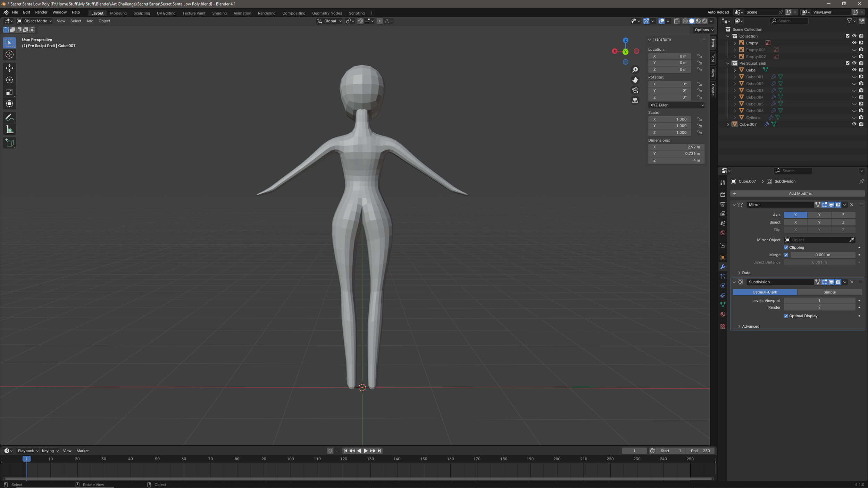The image size is (868, 488).
Task: Select the Rotate tool
Action: pos(9,80)
